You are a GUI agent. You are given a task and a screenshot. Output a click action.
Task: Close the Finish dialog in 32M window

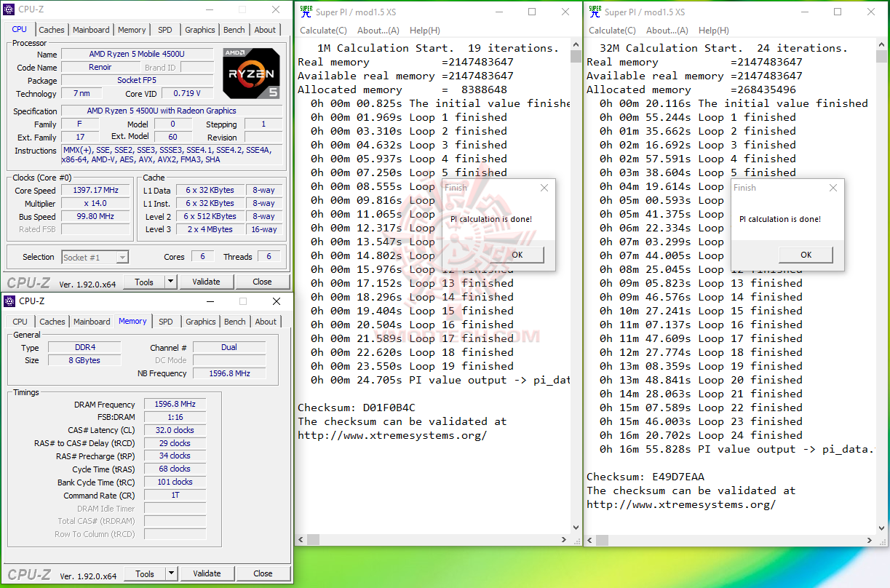tap(833, 188)
